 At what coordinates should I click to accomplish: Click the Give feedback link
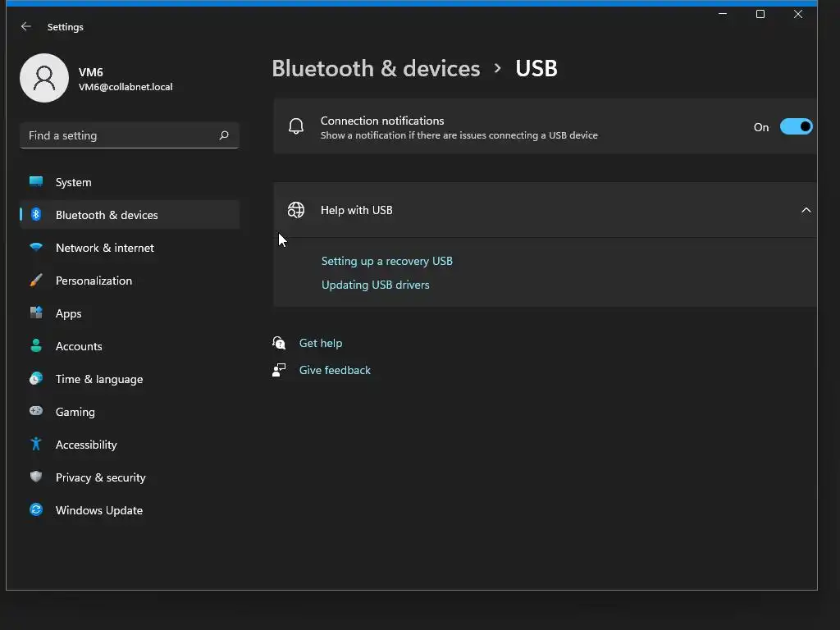[335, 370]
